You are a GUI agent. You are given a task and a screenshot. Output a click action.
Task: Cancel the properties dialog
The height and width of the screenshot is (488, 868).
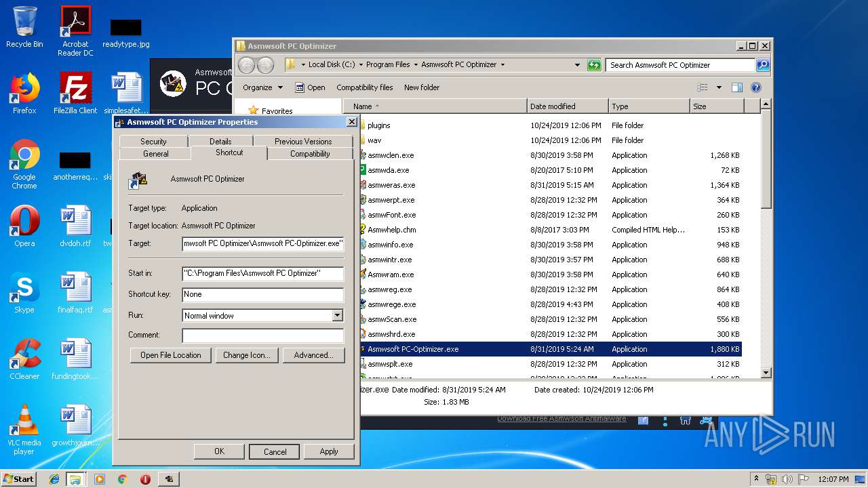pos(275,451)
